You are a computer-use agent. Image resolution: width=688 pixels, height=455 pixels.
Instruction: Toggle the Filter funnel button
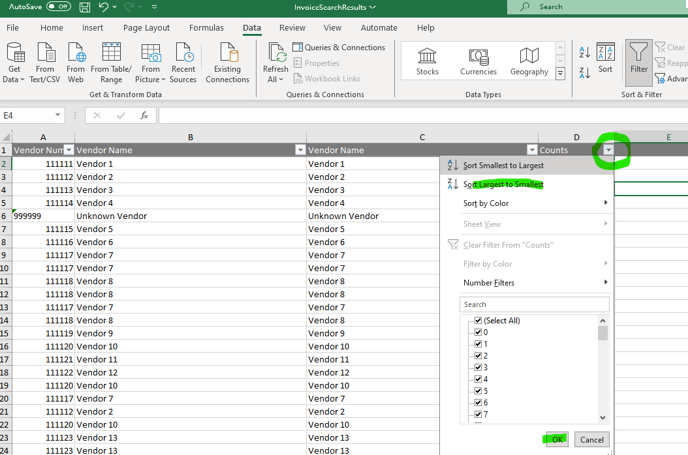pos(639,62)
